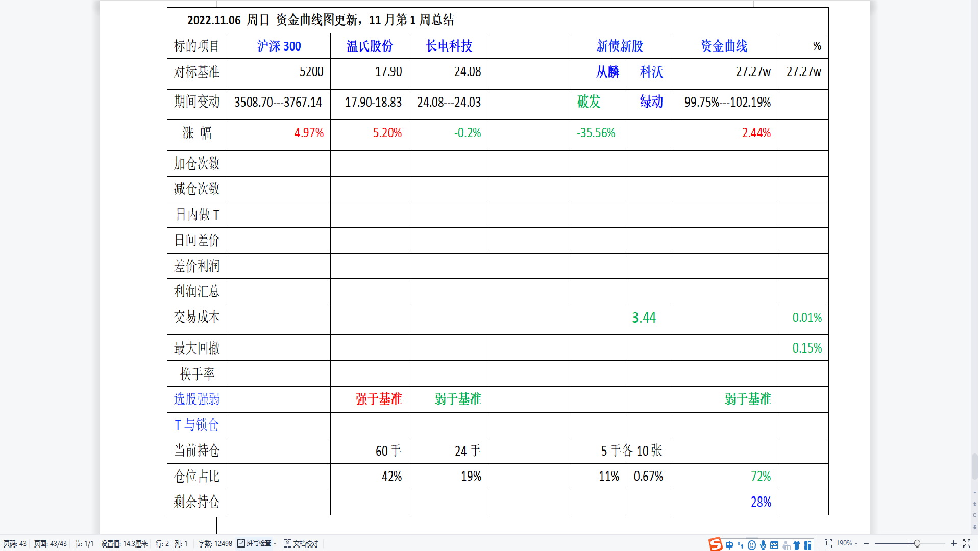Screen dimensions: 980x551
Task: Click the Sogou voice input microphone
Action: (x=763, y=545)
